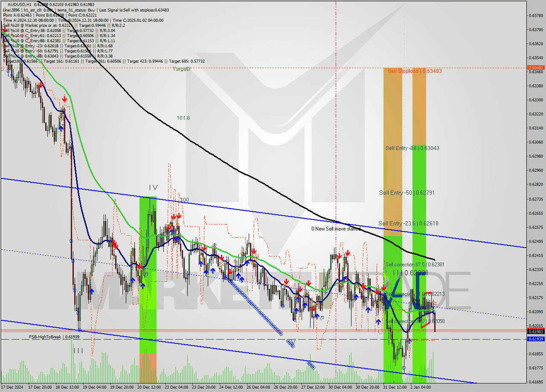Click the 0.63140 price axis label

tap(535, 128)
